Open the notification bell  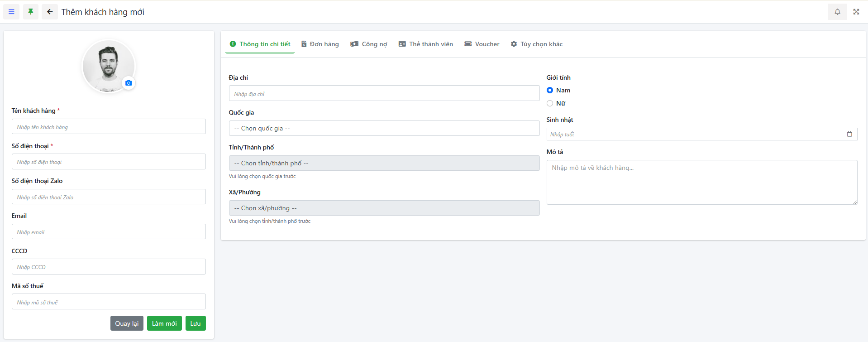(x=837, y=12)
